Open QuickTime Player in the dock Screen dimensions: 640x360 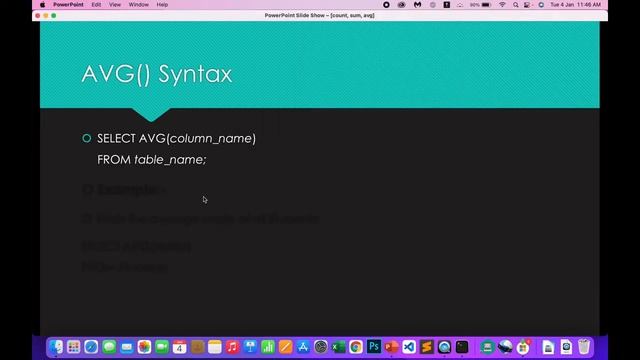[444, 347]
